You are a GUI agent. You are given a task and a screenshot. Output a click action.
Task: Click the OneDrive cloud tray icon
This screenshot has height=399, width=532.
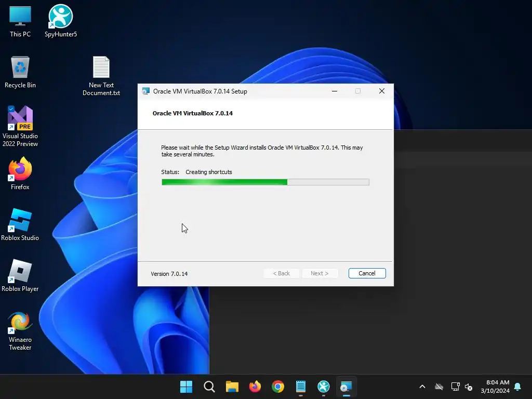click(x=439, y=387)
